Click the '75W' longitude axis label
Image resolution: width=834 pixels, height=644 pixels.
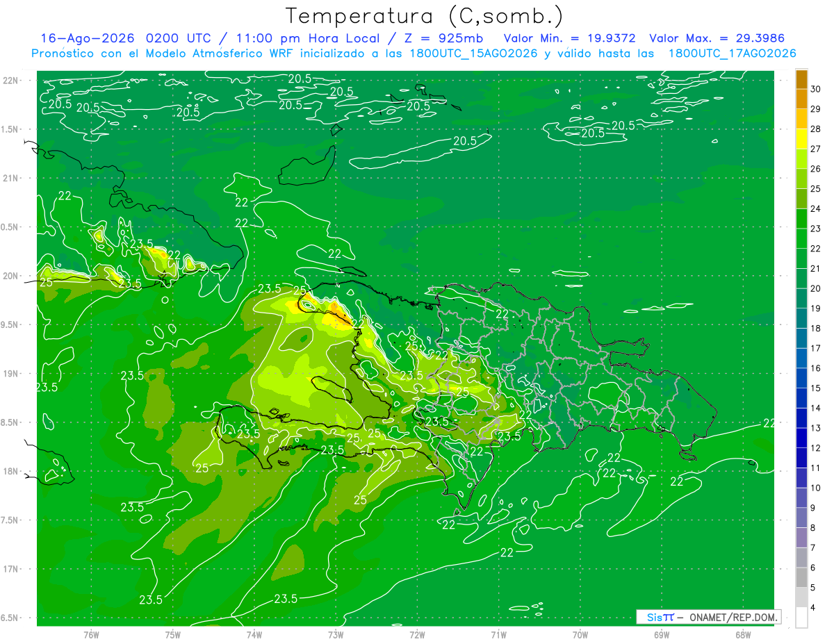click(x=173, y=634)
